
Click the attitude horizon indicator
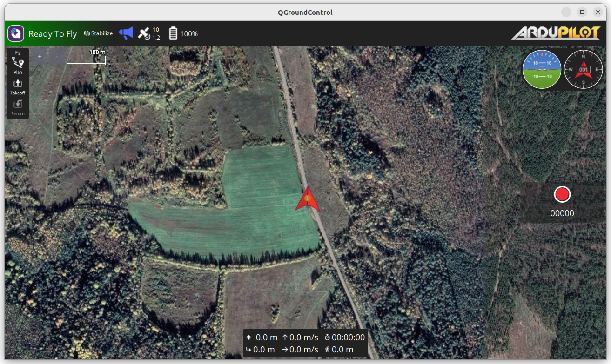coord(542,70)
